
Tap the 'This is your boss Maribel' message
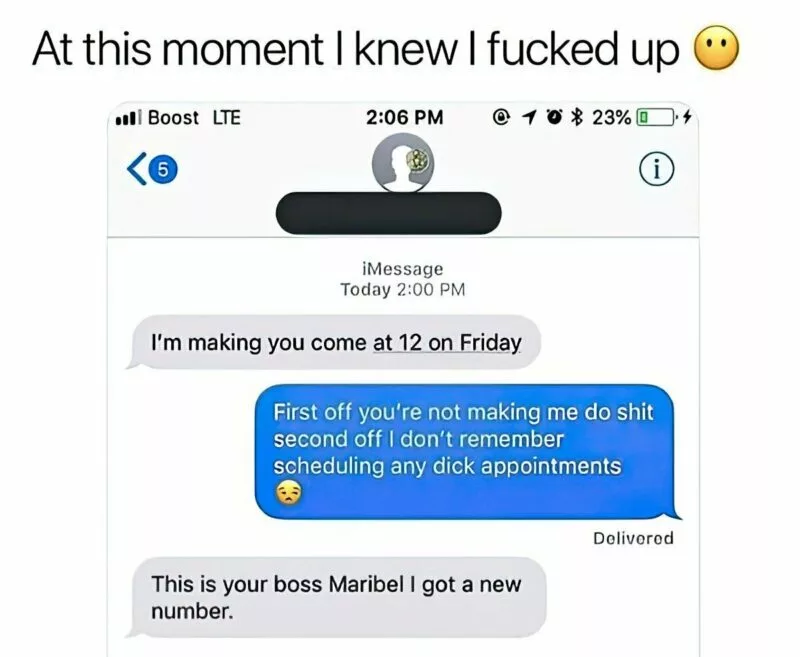pos(336,597)
